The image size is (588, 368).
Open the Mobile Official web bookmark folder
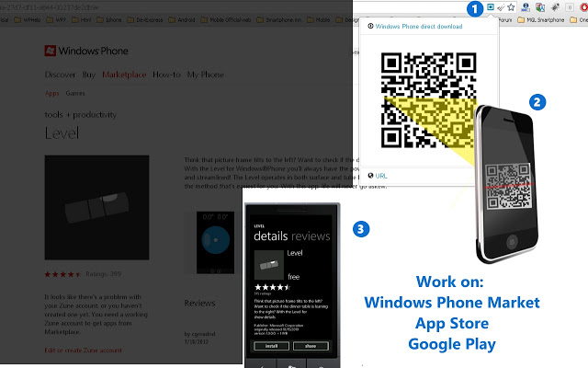226,20
